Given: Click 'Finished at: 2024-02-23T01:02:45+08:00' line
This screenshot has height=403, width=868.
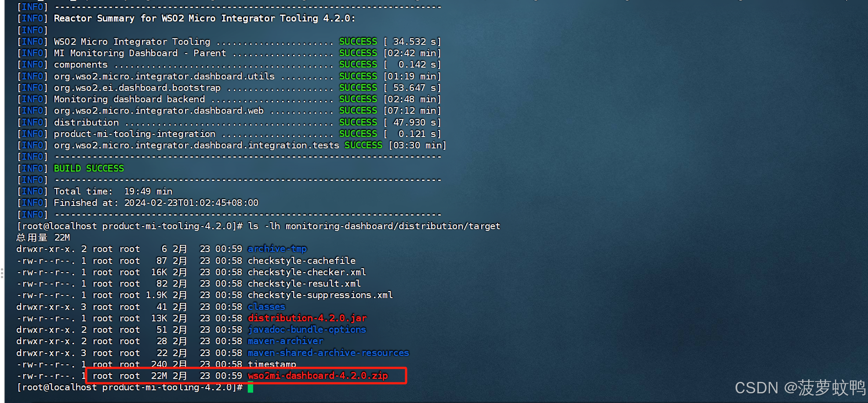Looking at the screenshot, I should click(156, 203).
